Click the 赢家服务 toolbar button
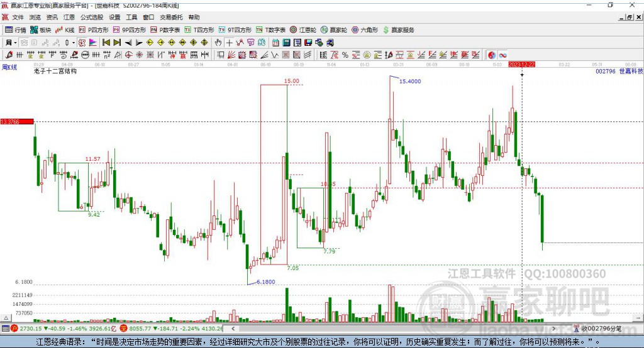644x348 pixels. [398, 30]
